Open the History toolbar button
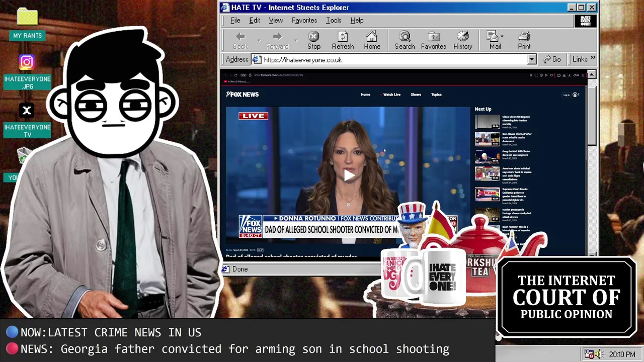This screenshot has width=644, height=362. (463, 41)
